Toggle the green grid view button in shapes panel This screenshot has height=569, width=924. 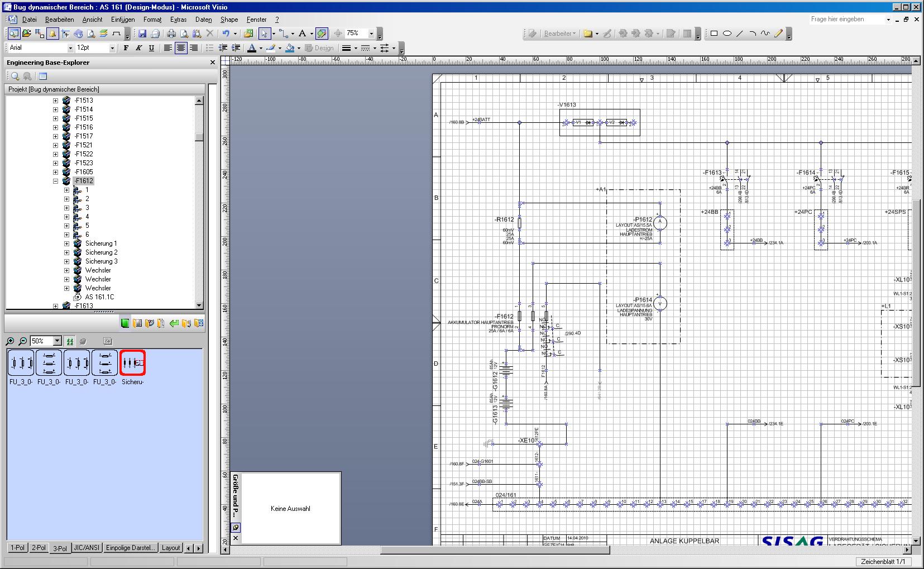[x=70, y=341]
